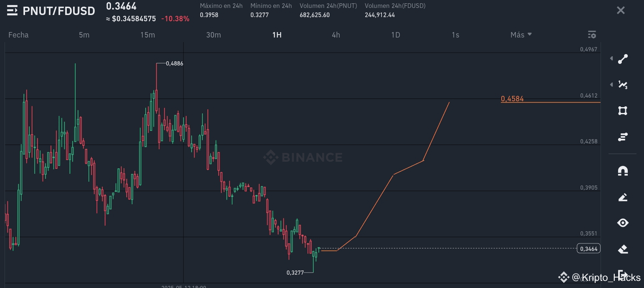Viewport: 644px width, 288px height.
Task: Open the Más timeframe dropdown
Action: pos(521,35)
